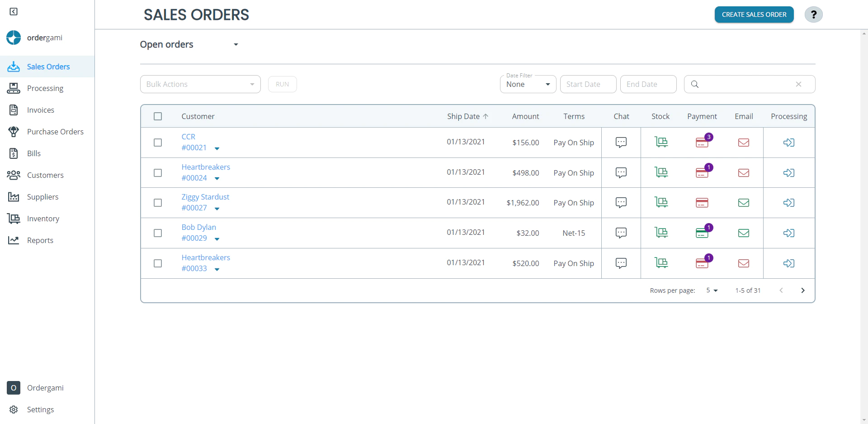
Task: Check the Ziggy Stardust order row
Action: pos(158,203)
